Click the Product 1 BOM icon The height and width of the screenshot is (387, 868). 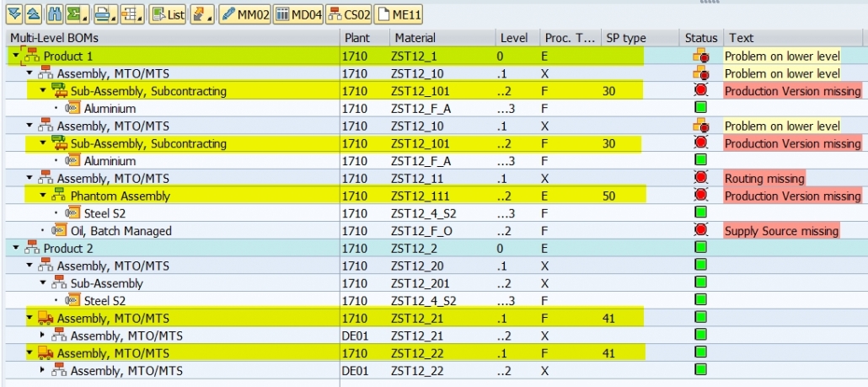[31, 56]
